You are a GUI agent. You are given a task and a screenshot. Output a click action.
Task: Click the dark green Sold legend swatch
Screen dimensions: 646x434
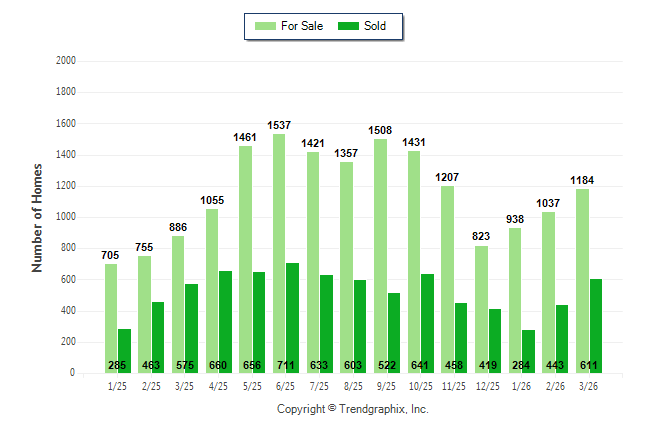(349, 26)
